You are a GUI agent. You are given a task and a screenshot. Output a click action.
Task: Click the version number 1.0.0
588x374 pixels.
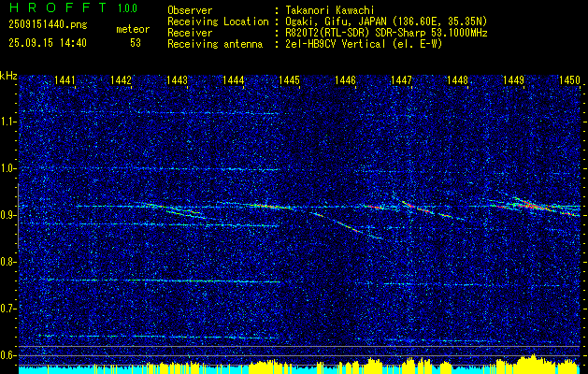click(128, 8)
